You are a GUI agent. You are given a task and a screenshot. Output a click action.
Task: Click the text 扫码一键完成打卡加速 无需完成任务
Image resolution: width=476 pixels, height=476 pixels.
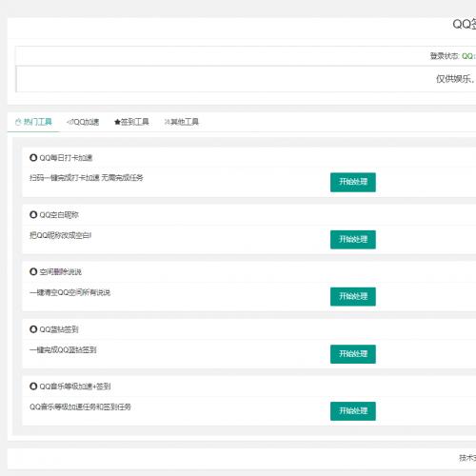tap(87, 178)
